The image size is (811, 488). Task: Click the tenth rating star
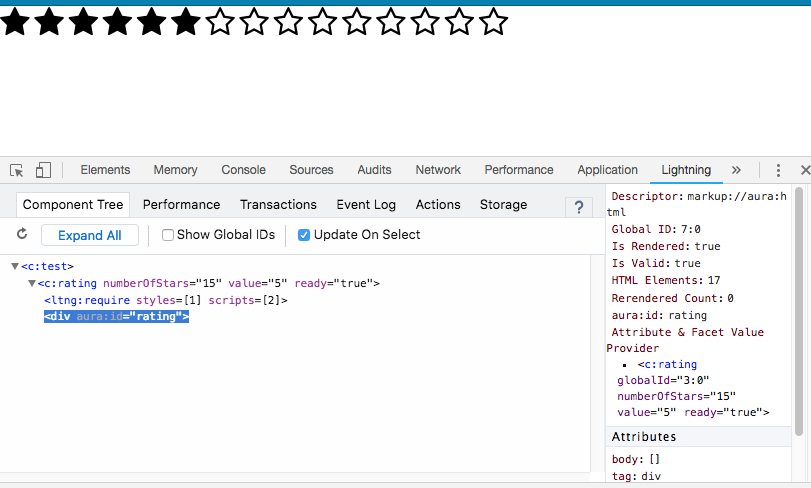click(x=322, y=22)
